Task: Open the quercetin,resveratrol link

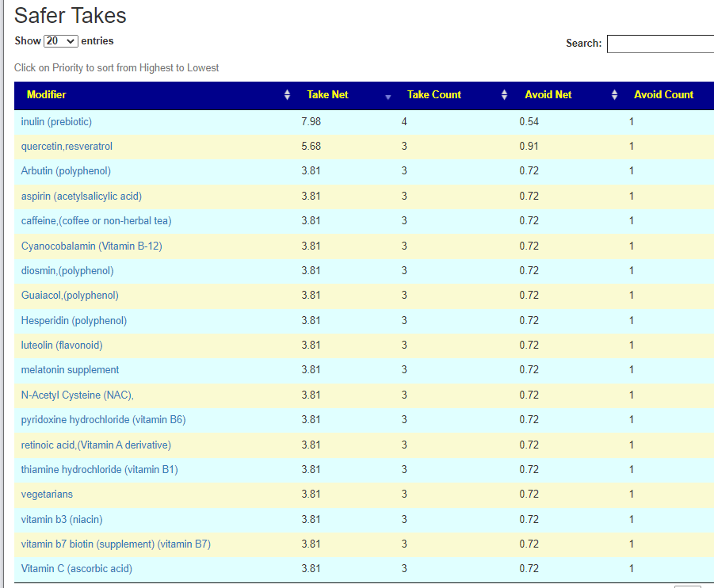Action: 67,147
